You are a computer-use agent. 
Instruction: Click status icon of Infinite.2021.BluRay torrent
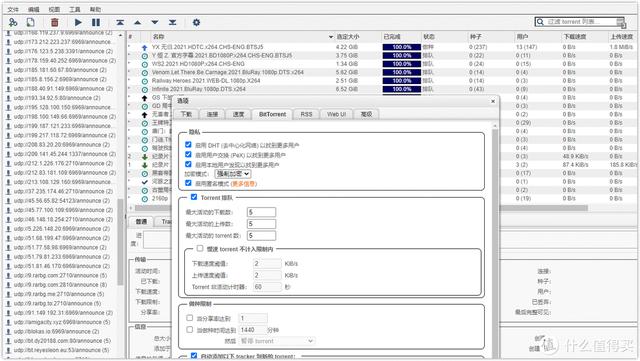pos(144,89)
